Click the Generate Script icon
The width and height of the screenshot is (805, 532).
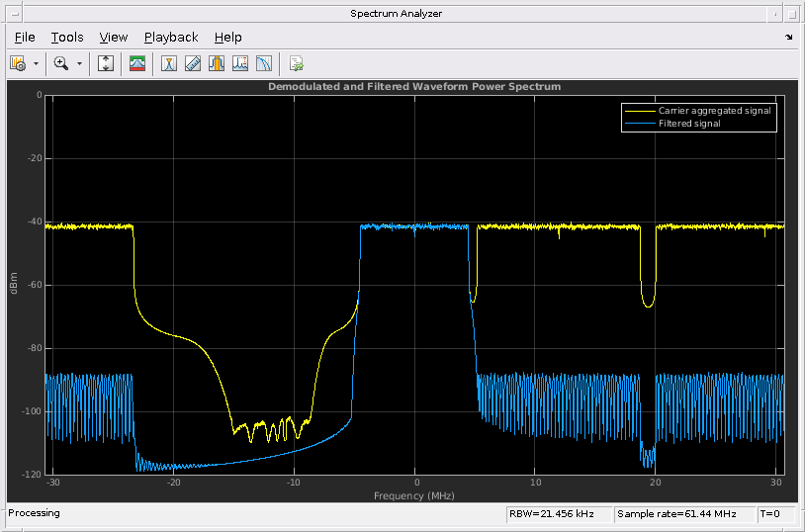coord(296,63)
